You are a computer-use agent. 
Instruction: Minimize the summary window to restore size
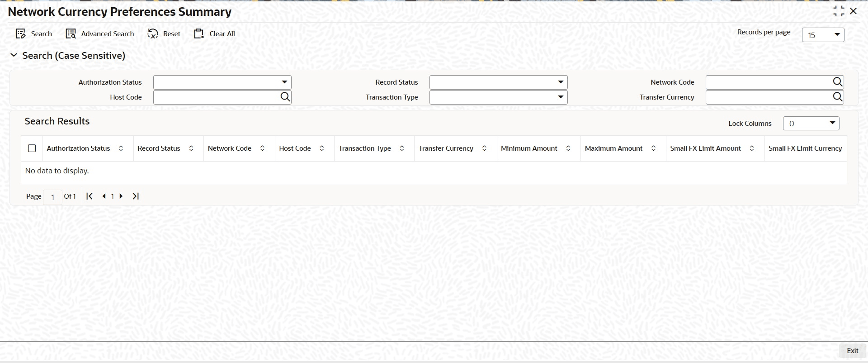[839, 11]
